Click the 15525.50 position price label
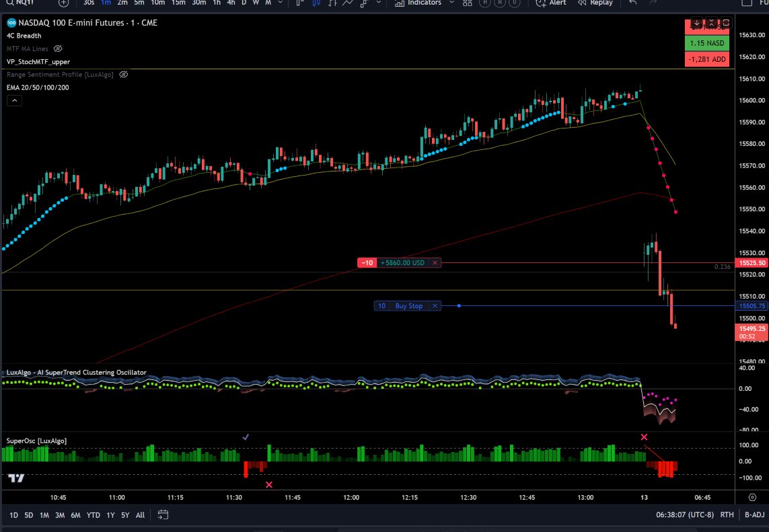 tap(752, 263)
